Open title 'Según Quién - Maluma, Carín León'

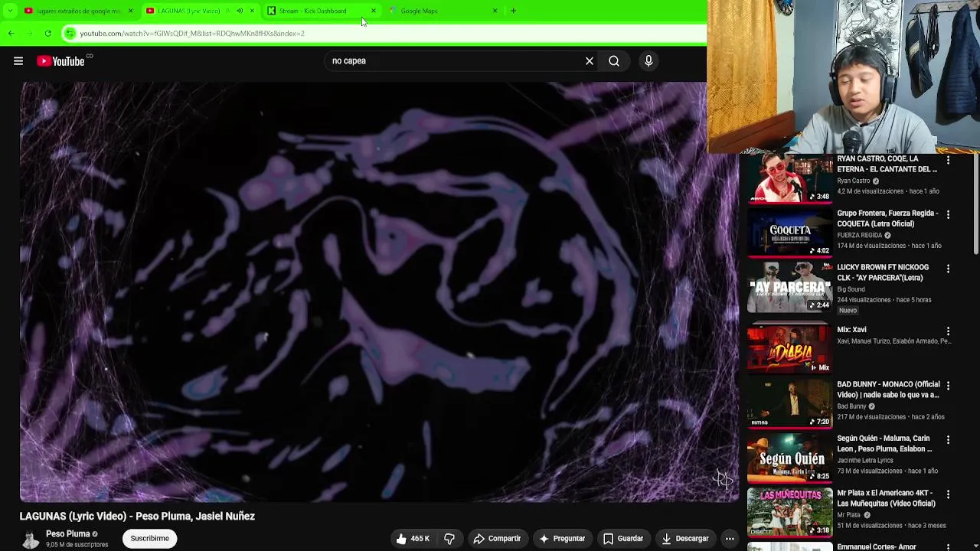point(884,444)
